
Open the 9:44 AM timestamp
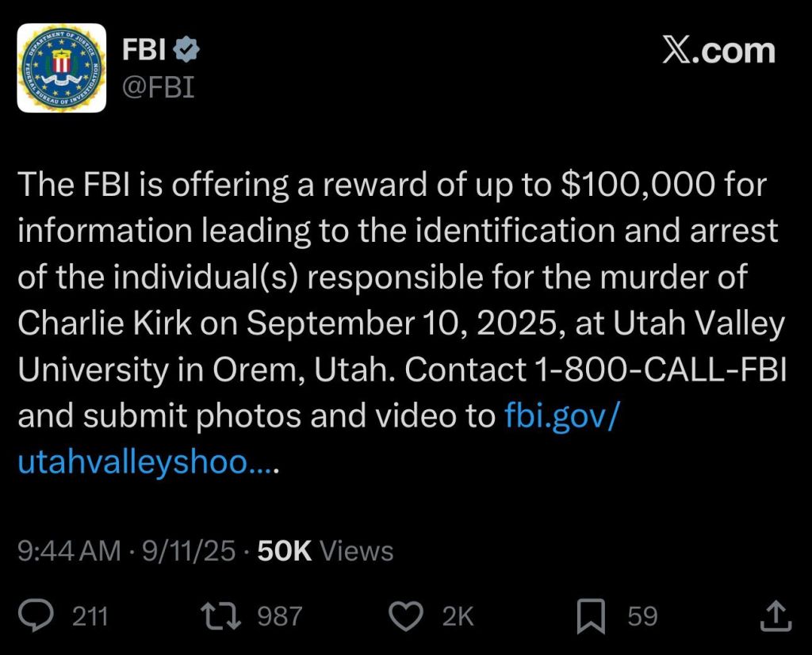(69, 550)
